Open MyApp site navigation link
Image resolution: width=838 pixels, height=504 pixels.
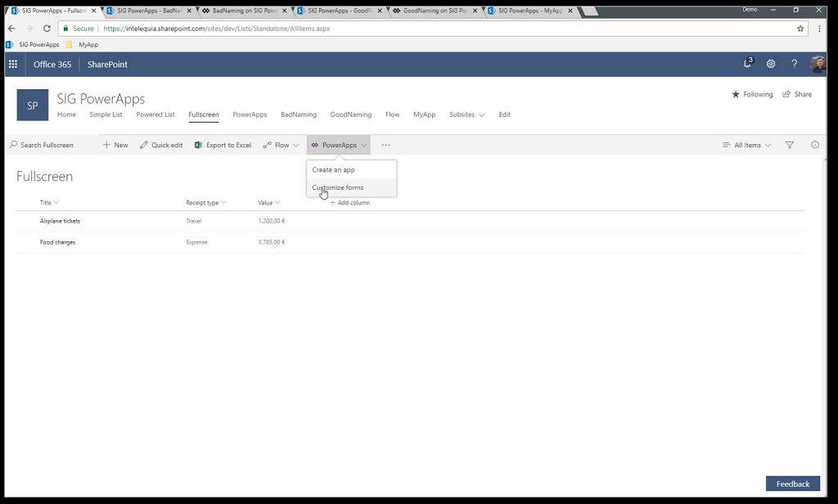point(425,115)
